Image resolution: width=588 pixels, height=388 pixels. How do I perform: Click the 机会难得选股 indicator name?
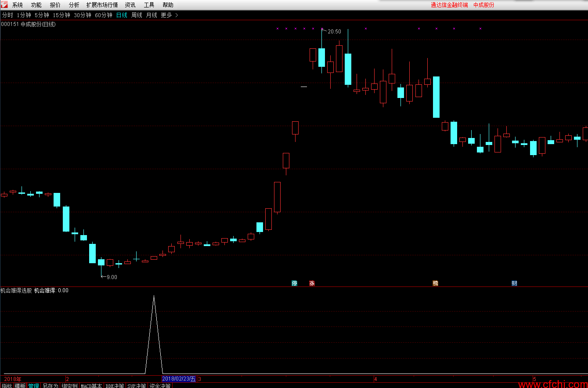point(16,290)
